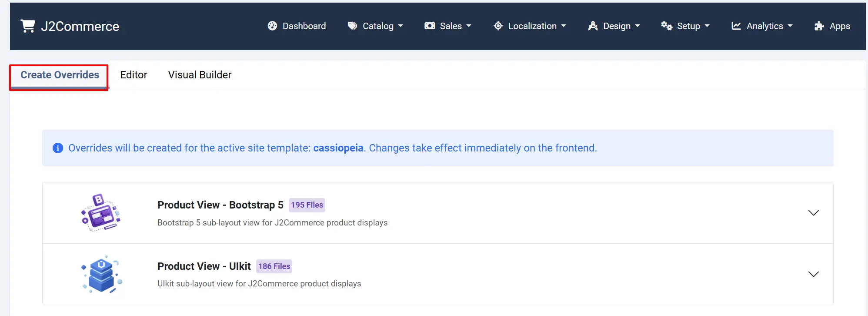Select the Create Overrides tab
Screen dimensions: 868x316
pyautogui.click(x=60, y=75)
